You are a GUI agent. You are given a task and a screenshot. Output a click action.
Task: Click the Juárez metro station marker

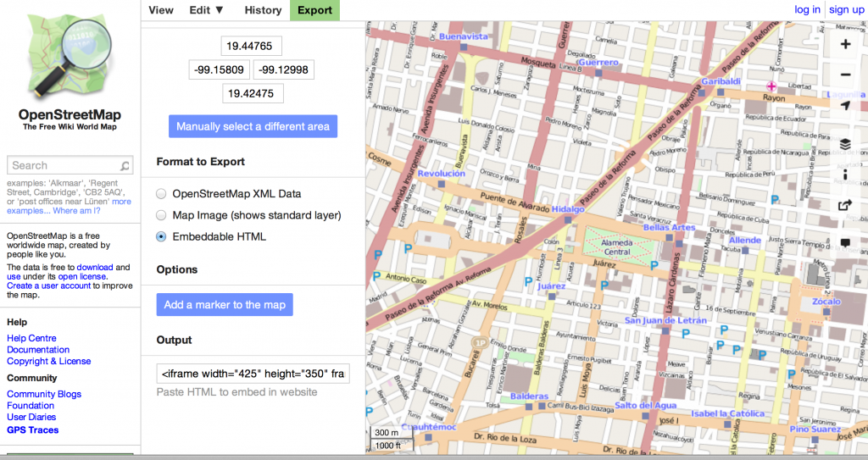[552, 297]
